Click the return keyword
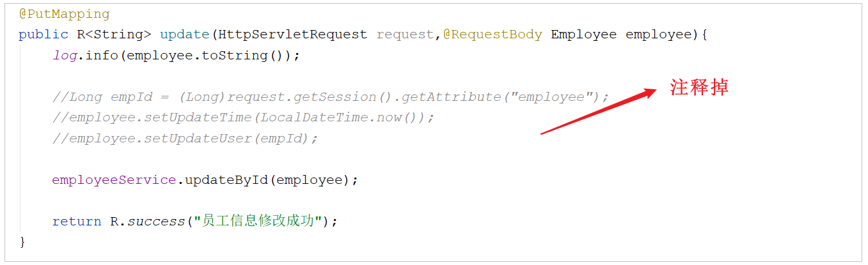The image size is (868, 265). pyautogui.click(x=77, y=222)
